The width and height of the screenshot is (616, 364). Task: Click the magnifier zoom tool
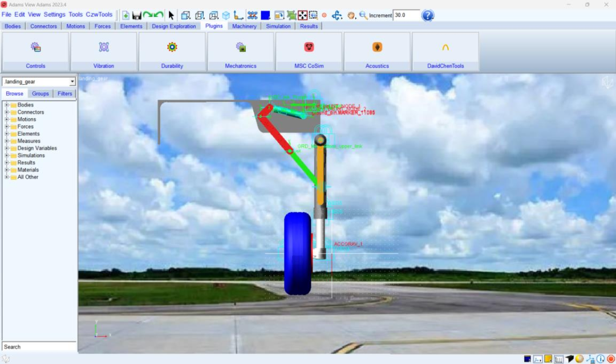(363, 15)
